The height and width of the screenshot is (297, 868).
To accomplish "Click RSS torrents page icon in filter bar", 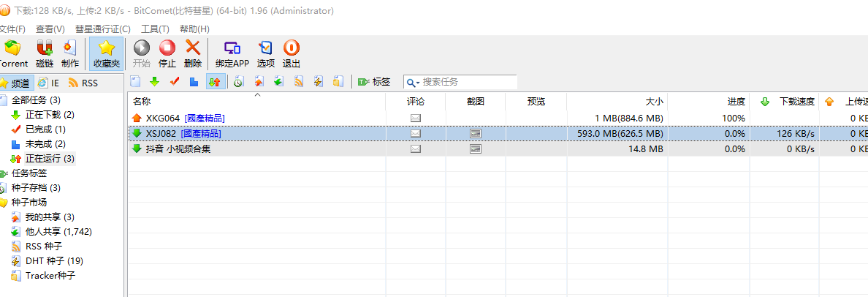I will tap(298, 82).
